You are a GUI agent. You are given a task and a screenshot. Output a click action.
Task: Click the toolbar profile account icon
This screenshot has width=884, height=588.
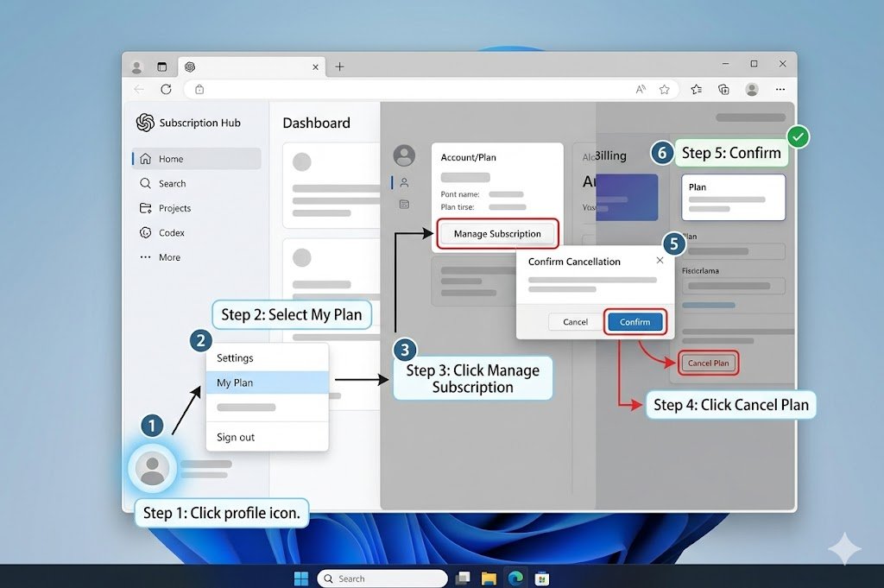point(752,89)
